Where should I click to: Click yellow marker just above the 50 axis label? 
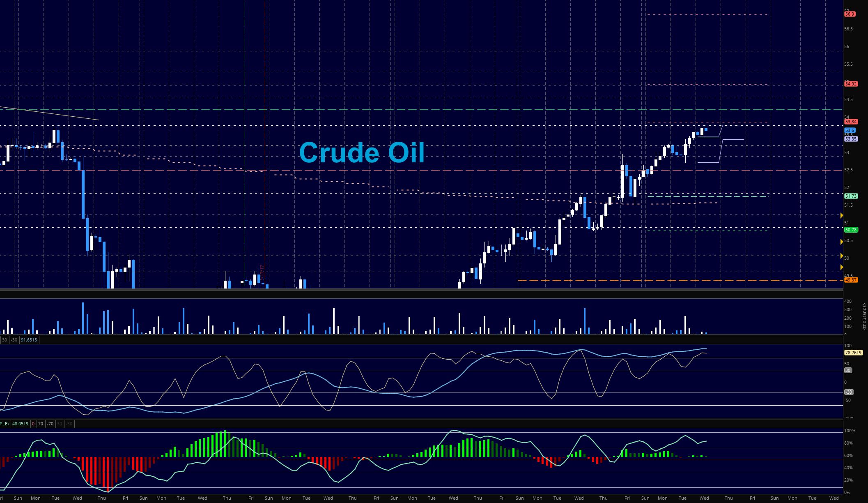point(841,256)
